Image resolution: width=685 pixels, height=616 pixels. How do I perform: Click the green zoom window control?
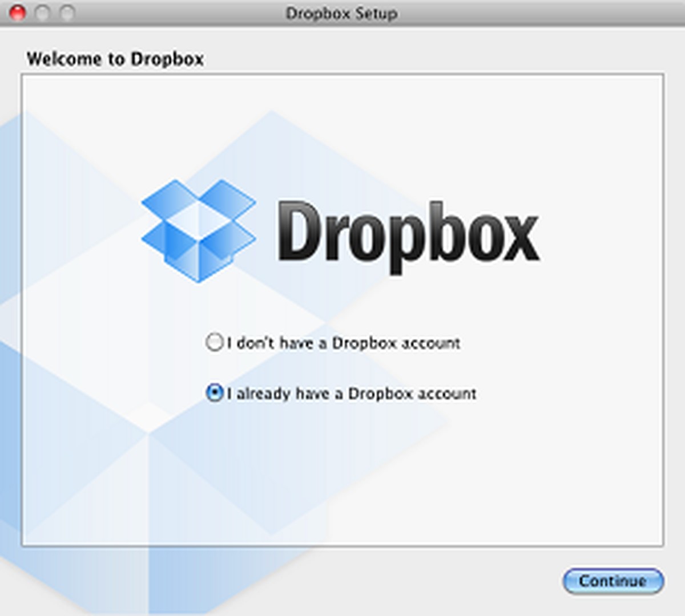click(x=67, y=13)
